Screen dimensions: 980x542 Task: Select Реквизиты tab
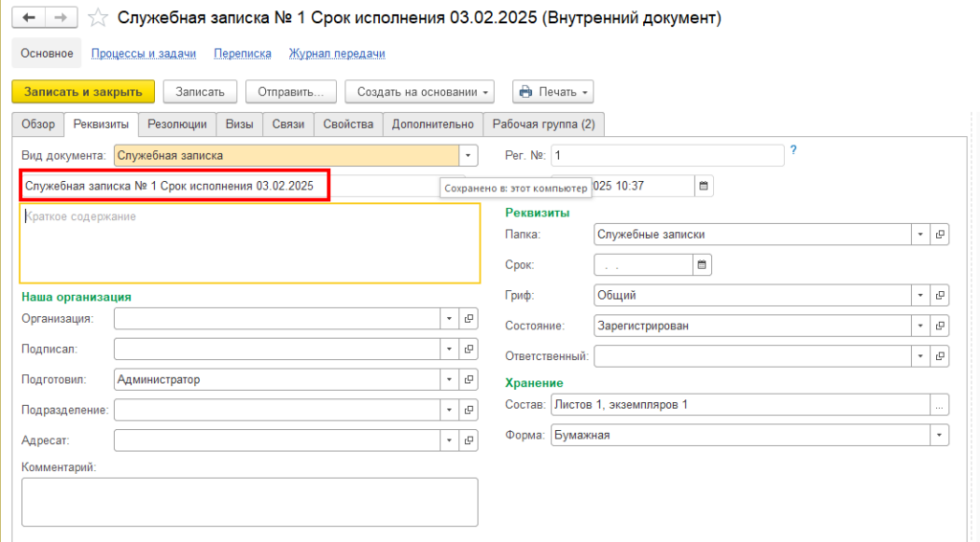point(101,124)
